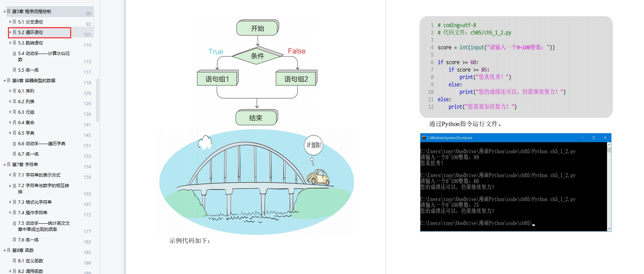This screenshot has height=274, width=644.
Task: Click bookmark icon beside 第6章 容器类型的数据
Action: [9, 80]
